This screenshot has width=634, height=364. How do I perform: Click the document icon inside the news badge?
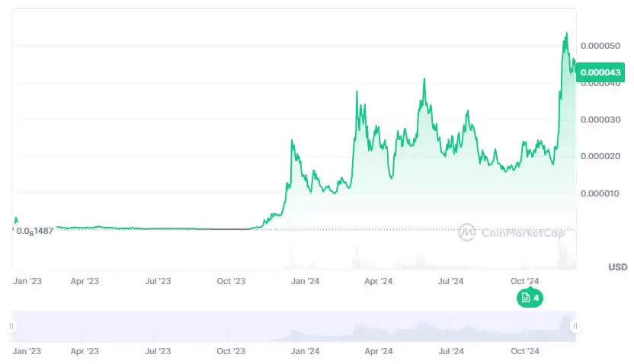point(525,298)
